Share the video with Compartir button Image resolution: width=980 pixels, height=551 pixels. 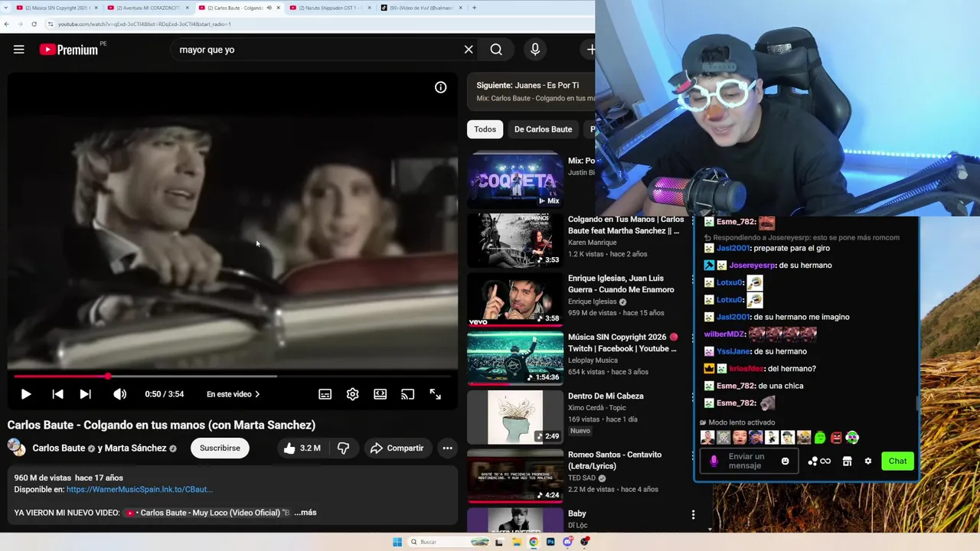point(397,448)
